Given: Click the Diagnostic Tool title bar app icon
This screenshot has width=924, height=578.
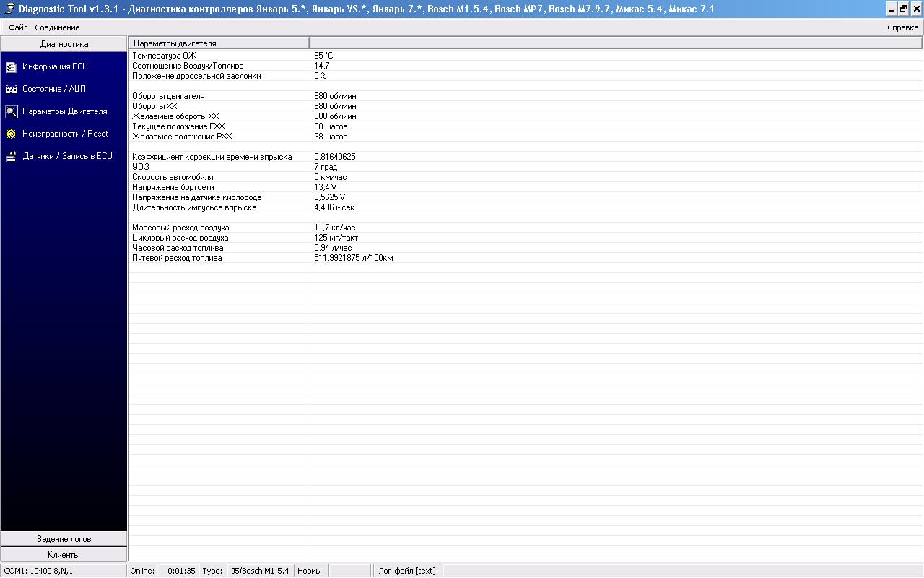Looking at the screenshot, I should point(9,9).
